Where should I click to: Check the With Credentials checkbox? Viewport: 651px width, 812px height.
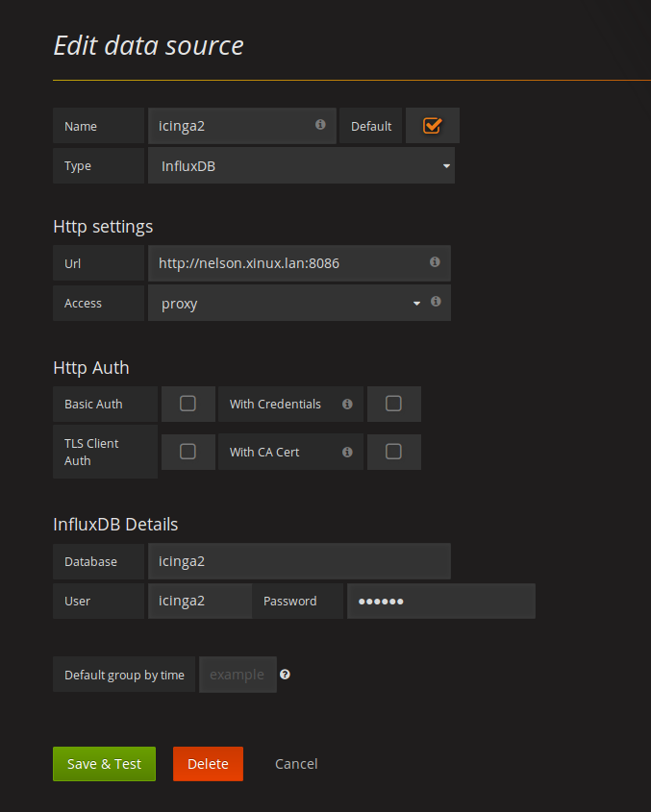tap(393, 404)
